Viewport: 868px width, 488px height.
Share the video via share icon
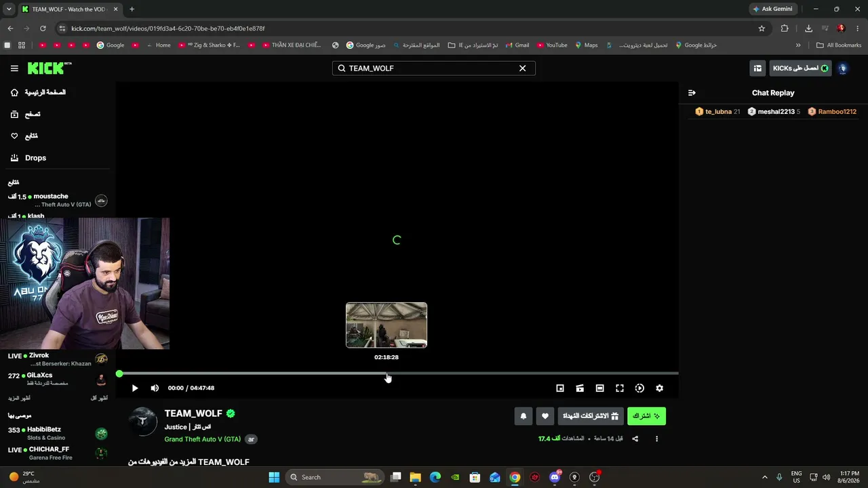[635, 439]
